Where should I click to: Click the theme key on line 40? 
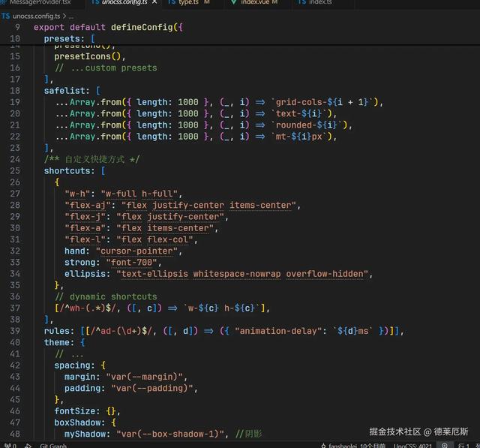pos(57,342)
